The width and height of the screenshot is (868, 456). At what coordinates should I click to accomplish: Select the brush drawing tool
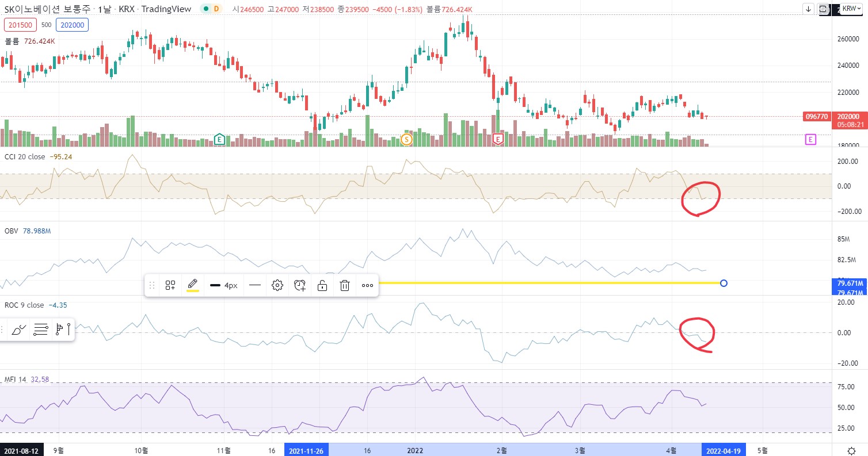[19, 329]
